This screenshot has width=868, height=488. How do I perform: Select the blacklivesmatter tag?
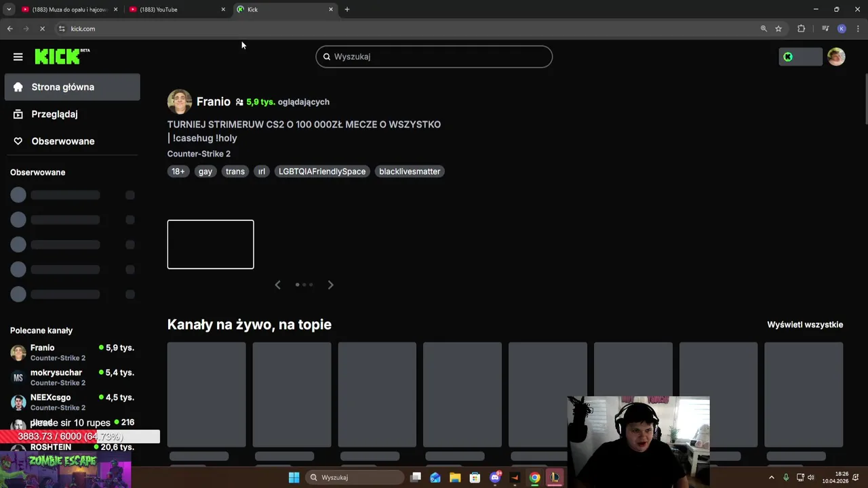point(410,171)
